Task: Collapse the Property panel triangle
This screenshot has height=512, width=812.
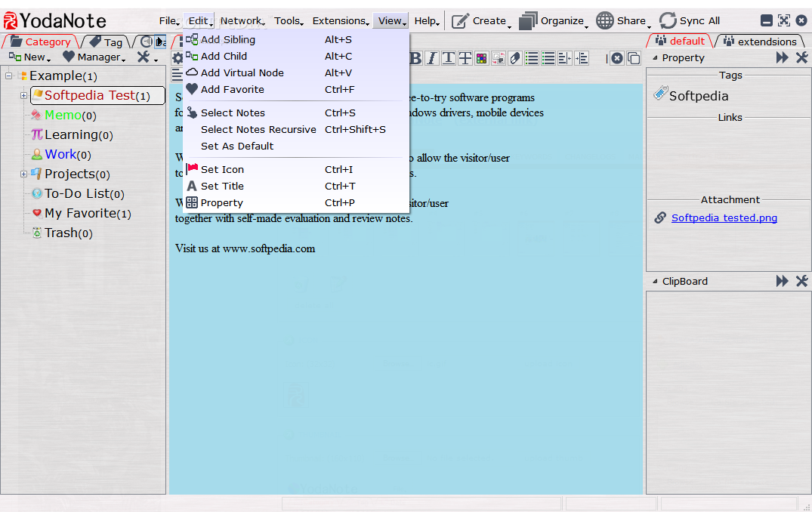Action: [x=655, y=58]
